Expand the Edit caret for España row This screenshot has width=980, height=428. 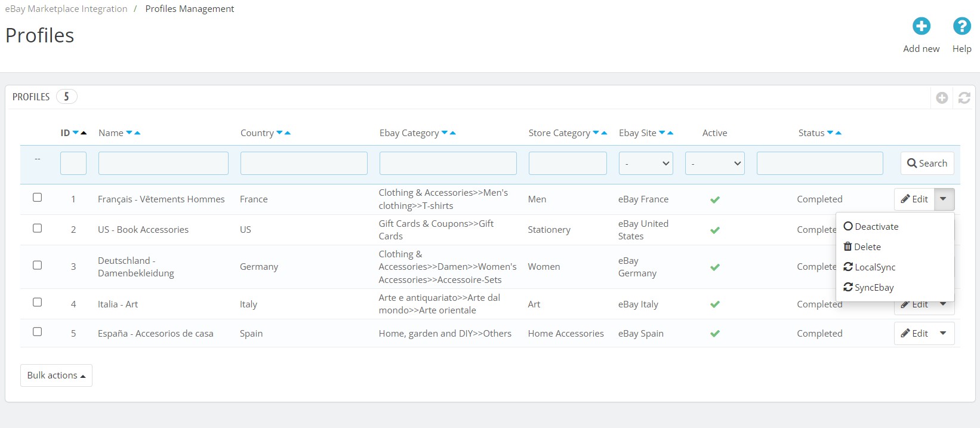tap(943, 334)
